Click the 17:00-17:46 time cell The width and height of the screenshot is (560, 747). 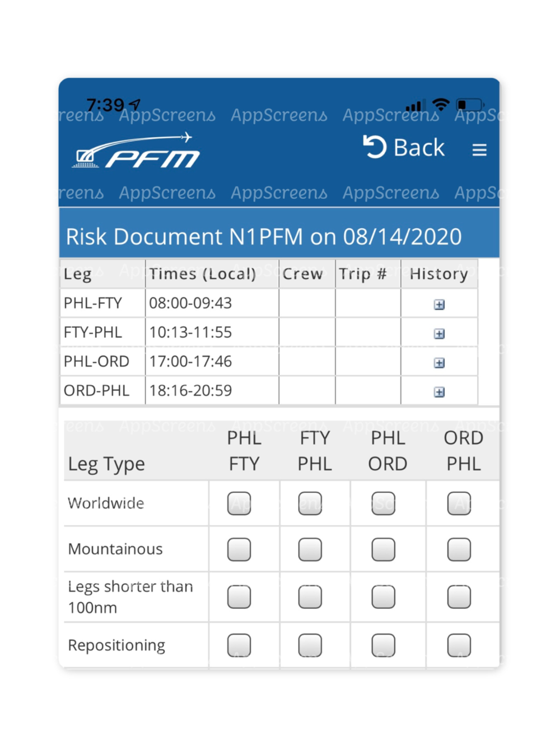point(212,361)
